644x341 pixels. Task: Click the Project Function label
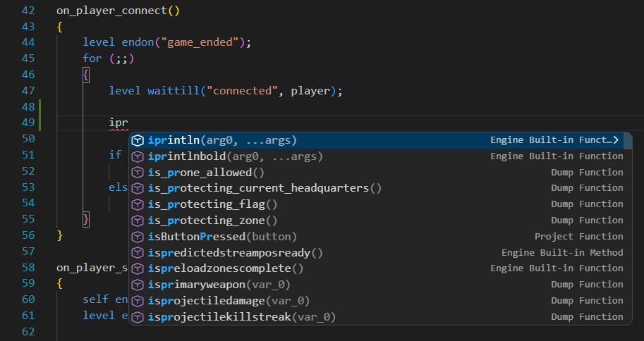click(x=578, y=237)
